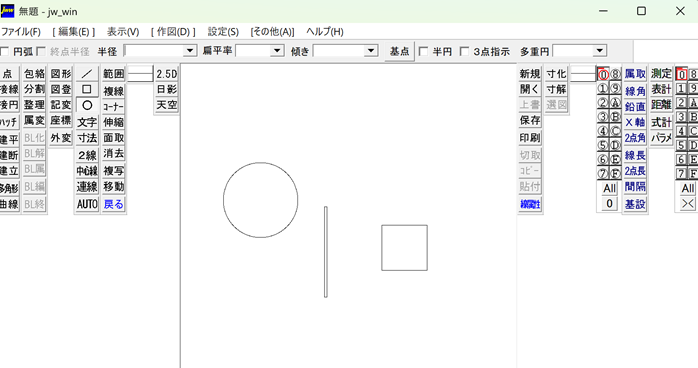This screenshot has height=368, width=698.
Task: Select the 連線 connected line tool
Action: 87,187
